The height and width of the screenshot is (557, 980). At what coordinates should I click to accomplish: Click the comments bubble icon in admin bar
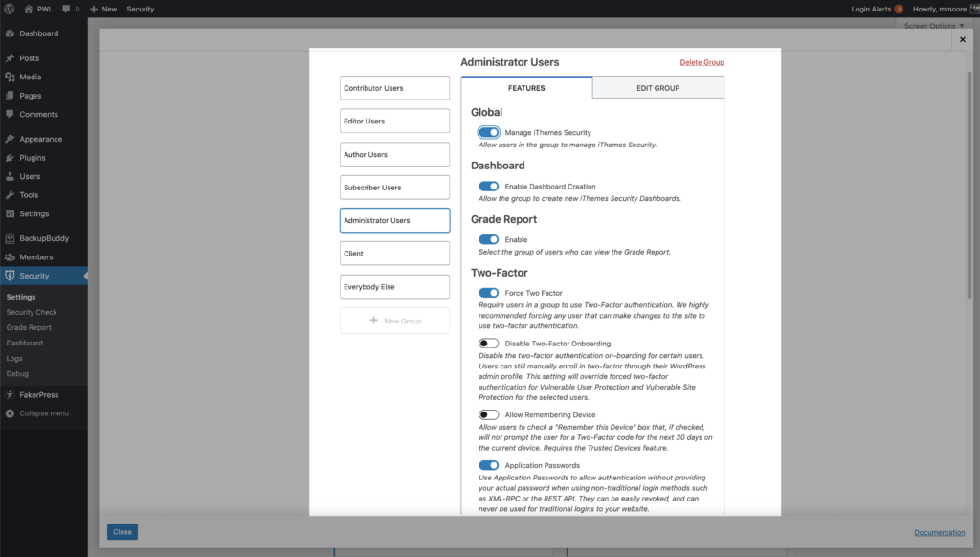[x=66, y=9]
